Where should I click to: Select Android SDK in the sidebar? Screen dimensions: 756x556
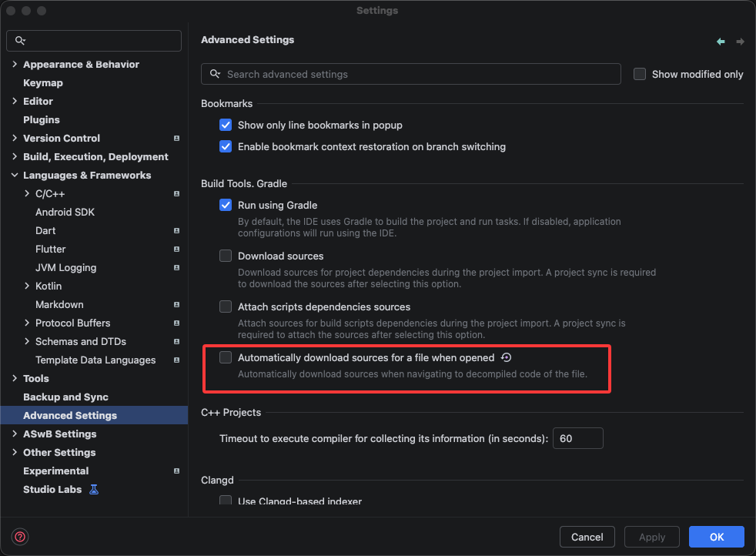tap(65, 213)
